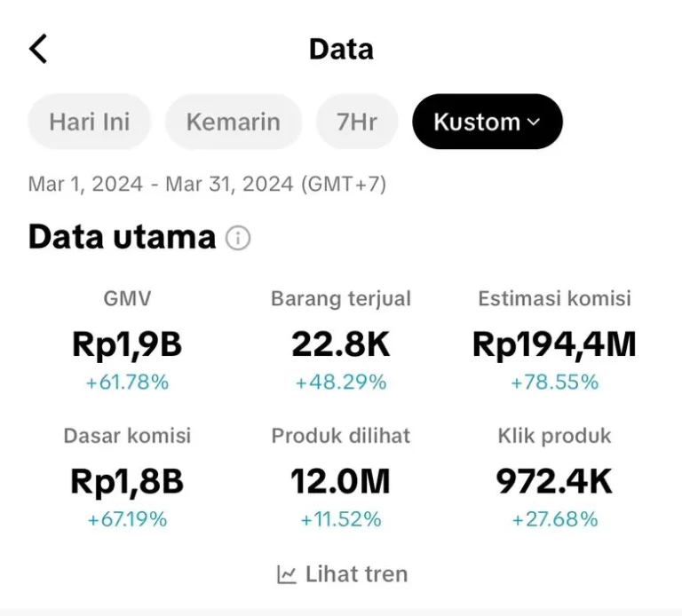Go back using the left arrow icon
Screen dimensions: 682x616
pyautogui.click(x=38, y=49)
